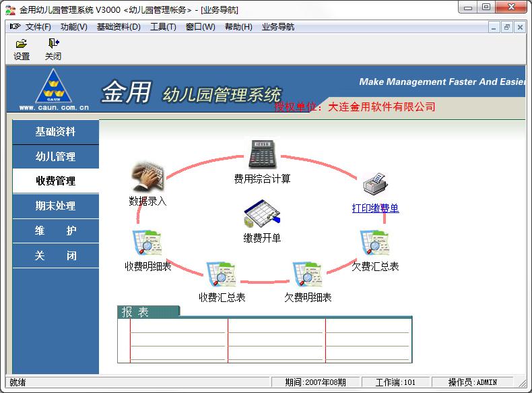Screen dimensions: 532x393
Task: Select the 收费管理 sidebar button
Action: tap(56, 181)
